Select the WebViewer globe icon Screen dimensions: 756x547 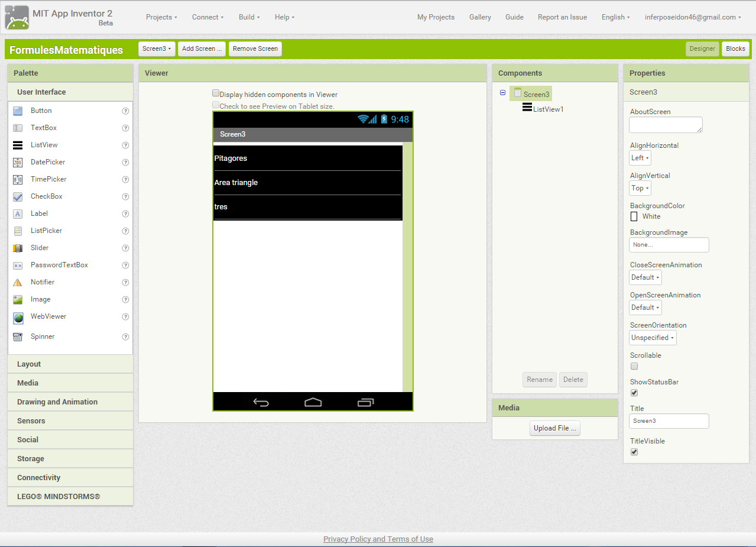pyautogui.click(x=18, y=318)
